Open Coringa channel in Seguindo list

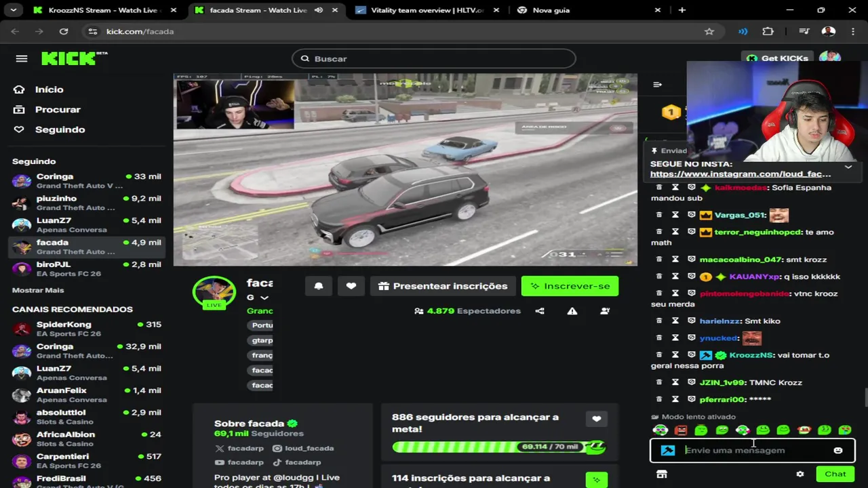(87, 181)
